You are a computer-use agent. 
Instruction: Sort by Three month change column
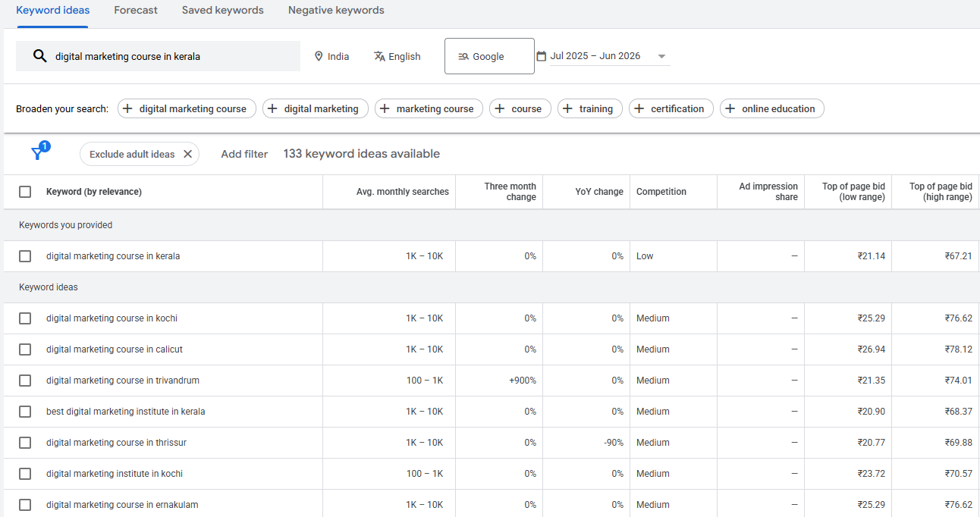tap(510, 192)
